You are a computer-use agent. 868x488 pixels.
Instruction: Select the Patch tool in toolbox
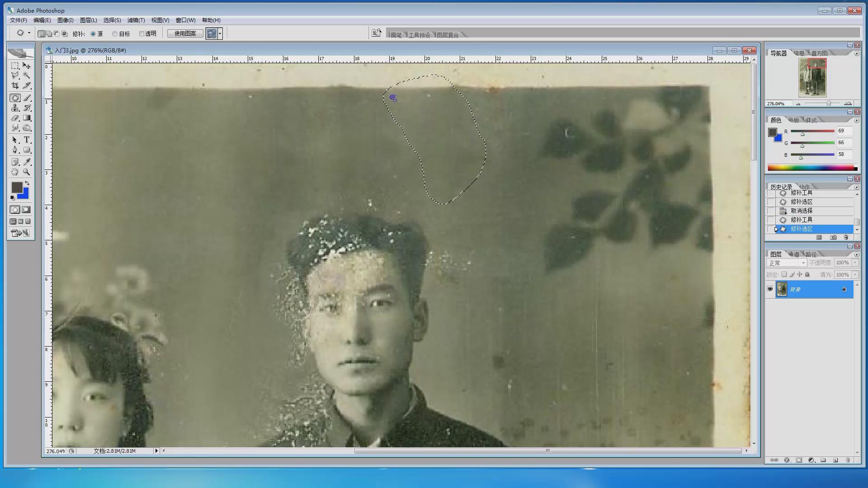click(15, 98)
